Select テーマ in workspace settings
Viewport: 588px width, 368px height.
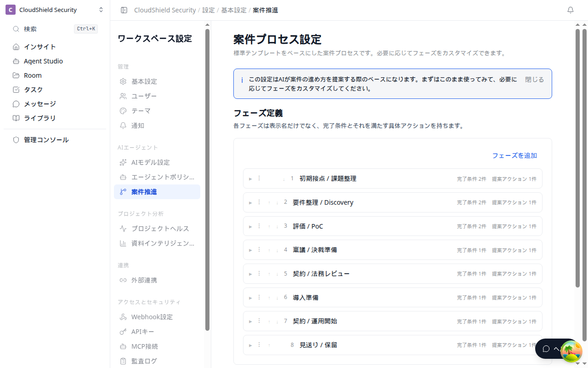[x=157, y=111]
